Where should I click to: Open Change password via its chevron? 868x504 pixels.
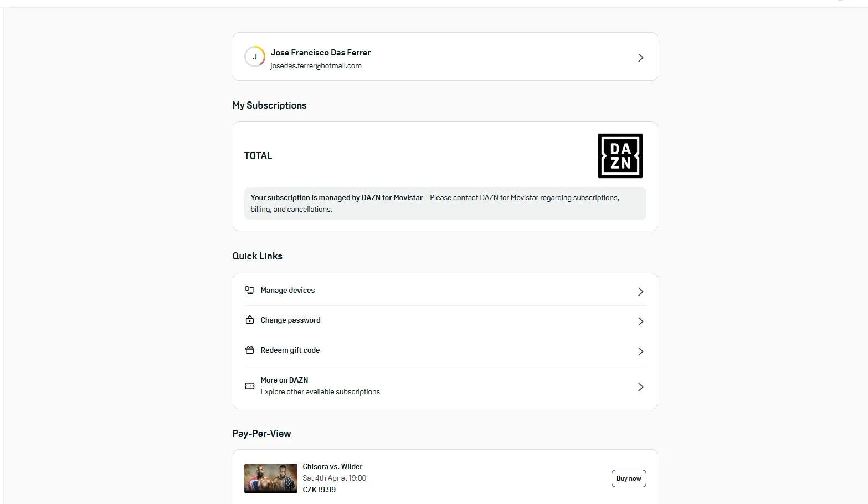(x=640, y=322)
